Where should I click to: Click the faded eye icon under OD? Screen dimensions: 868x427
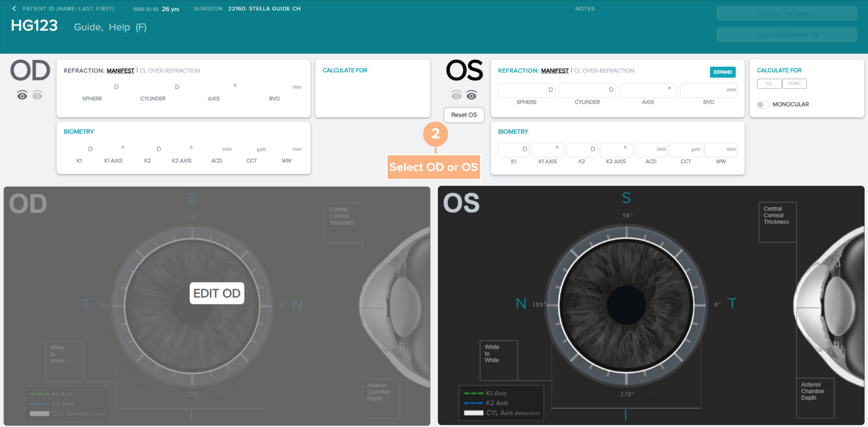click(38, 95)
